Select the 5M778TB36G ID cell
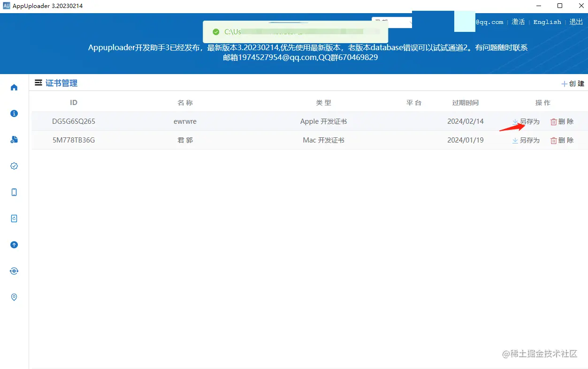588x369 pixels. click(74, 140)
